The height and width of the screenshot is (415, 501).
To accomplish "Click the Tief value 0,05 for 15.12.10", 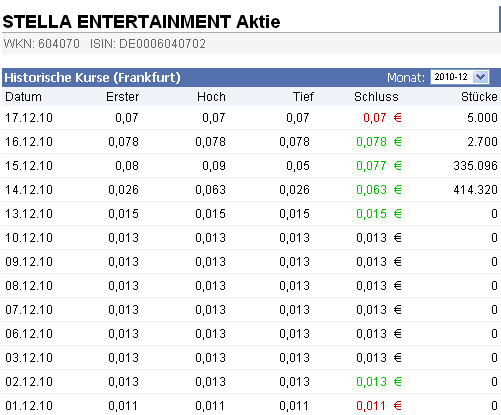I will (x=298, y=166).
